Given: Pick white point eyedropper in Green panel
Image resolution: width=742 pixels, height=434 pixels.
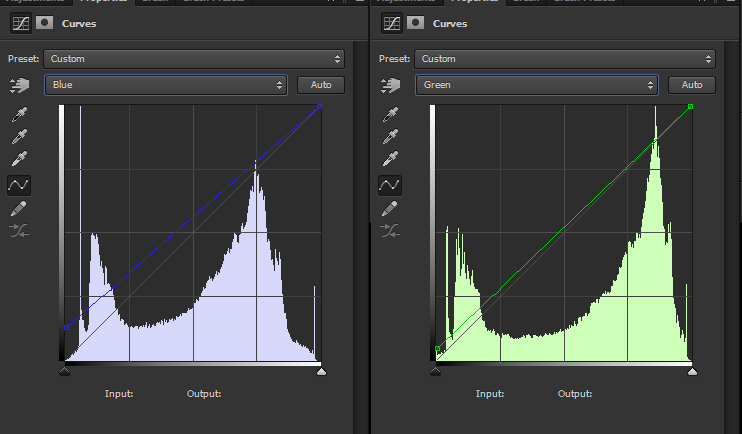Looking at the screenshot, I should 390,159.
